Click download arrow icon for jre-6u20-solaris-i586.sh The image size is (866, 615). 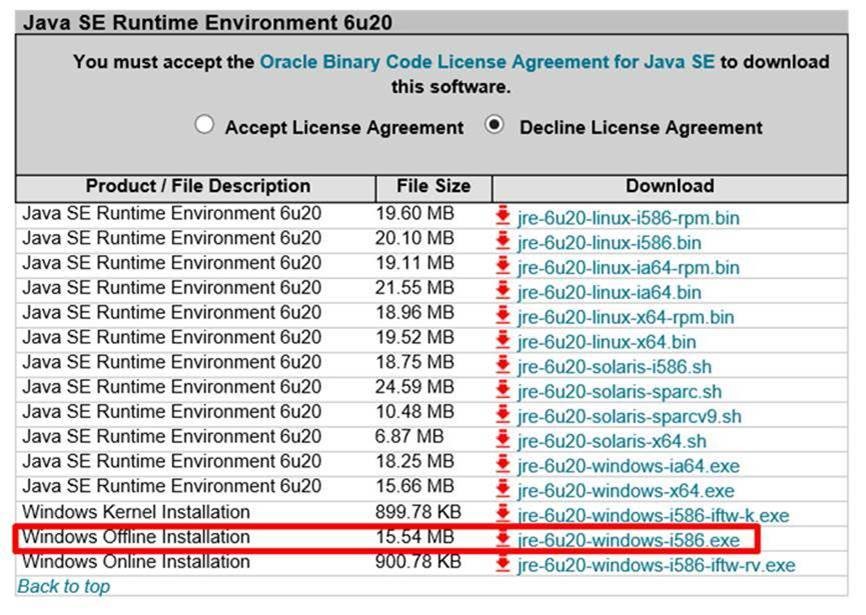tap(503, 365)
